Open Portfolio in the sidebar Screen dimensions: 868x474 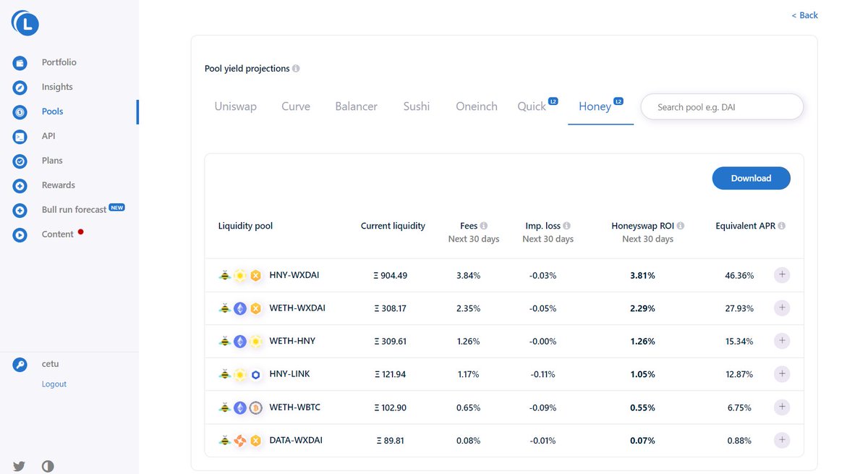[59, 62]
